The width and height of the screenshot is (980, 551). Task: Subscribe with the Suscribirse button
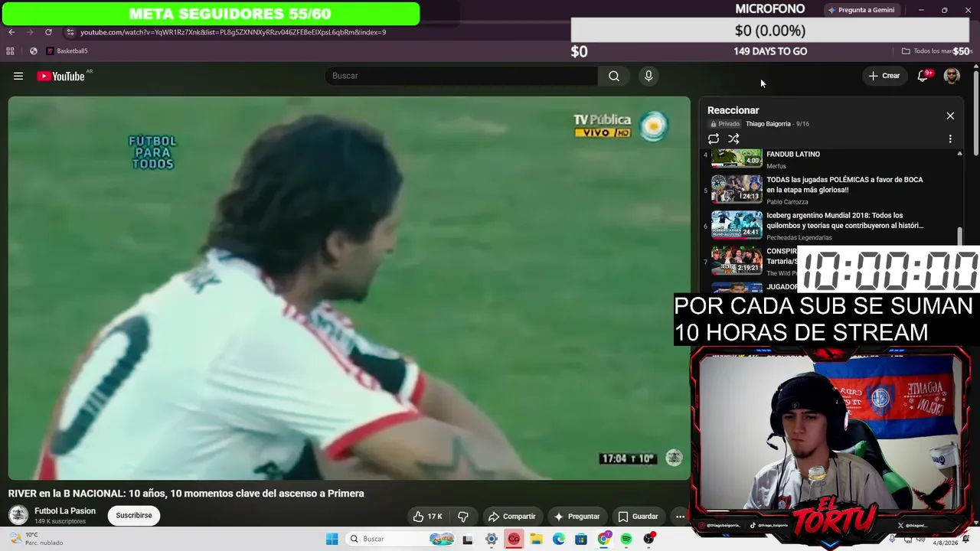pos(134,516)
